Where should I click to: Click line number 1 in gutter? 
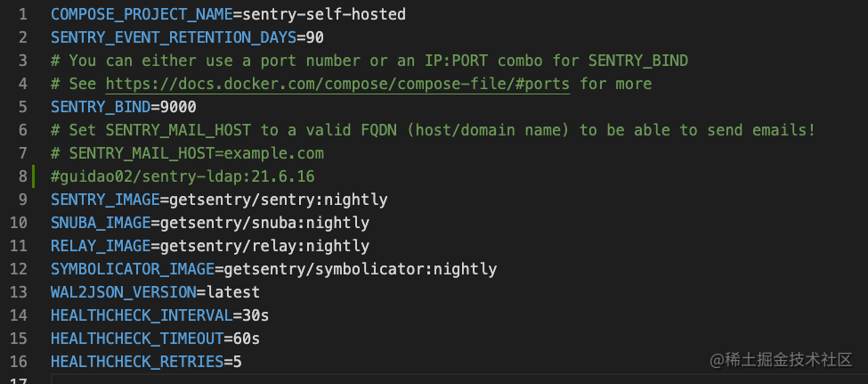click(22, 14)
